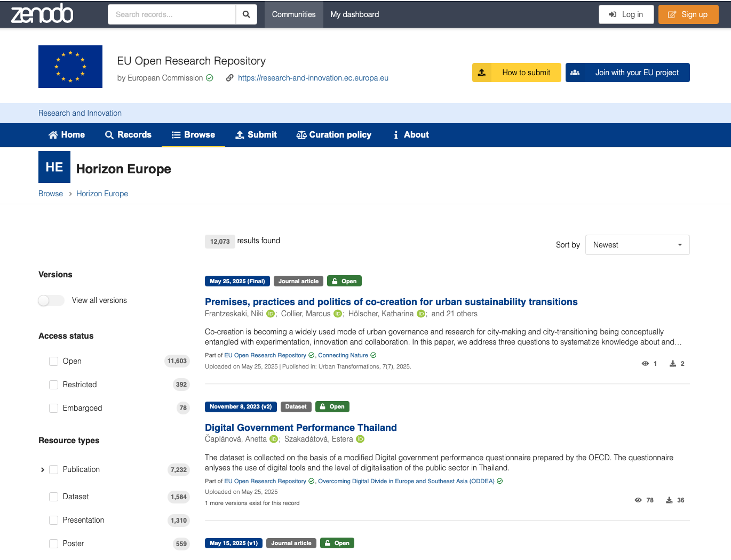
Task: Click the verified checkmark next to European Commission
Action: [210, 78]
